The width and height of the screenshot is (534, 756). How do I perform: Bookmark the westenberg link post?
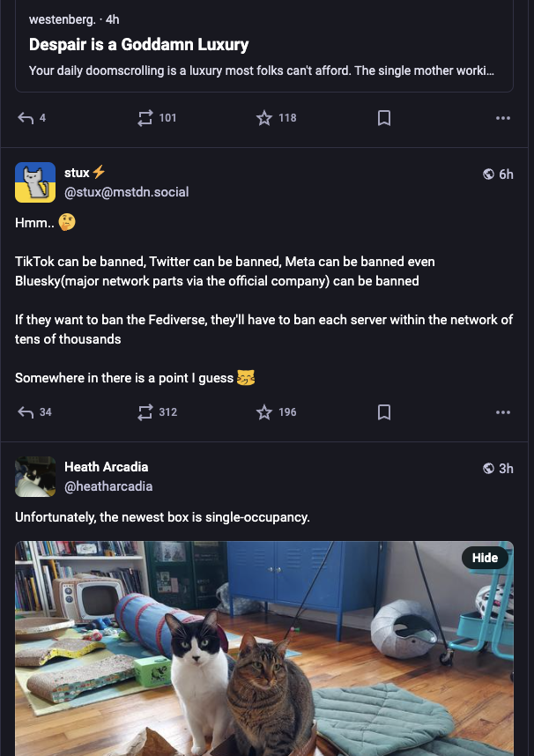tap(384, 118)
